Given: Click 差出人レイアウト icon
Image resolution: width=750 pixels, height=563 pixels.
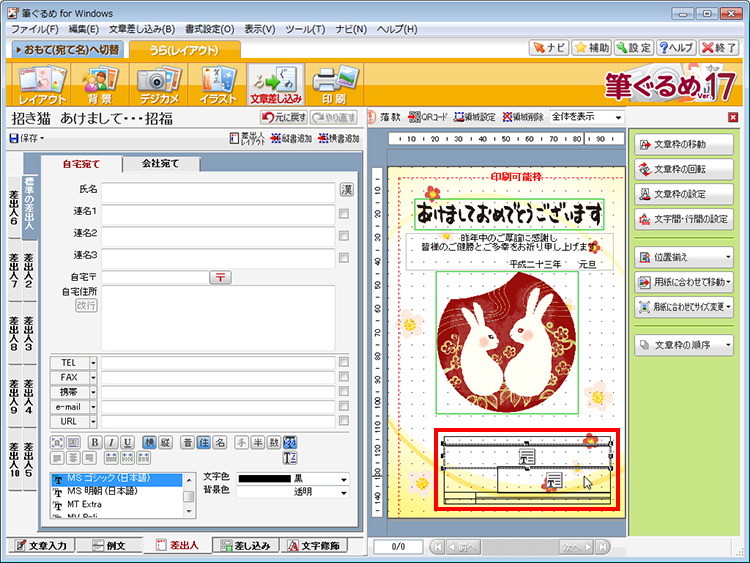Looking at the screenshot, I should (x=247, y=138).
